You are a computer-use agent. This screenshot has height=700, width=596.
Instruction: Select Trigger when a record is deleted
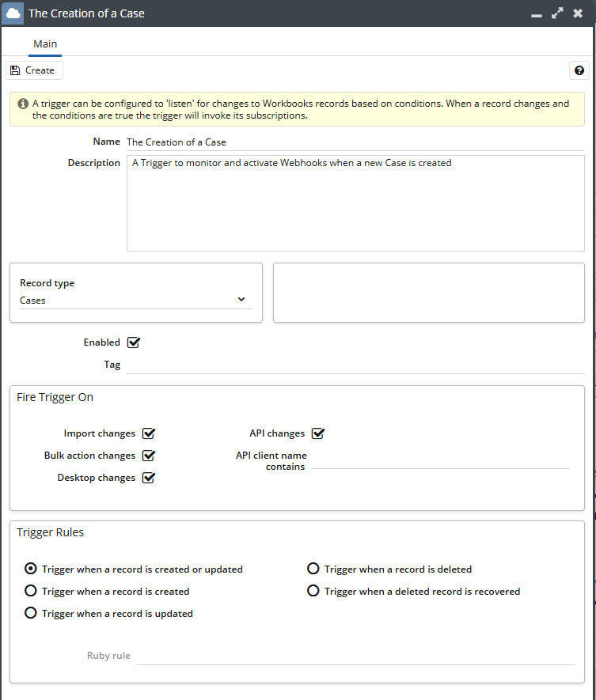(x=313, y=569)
